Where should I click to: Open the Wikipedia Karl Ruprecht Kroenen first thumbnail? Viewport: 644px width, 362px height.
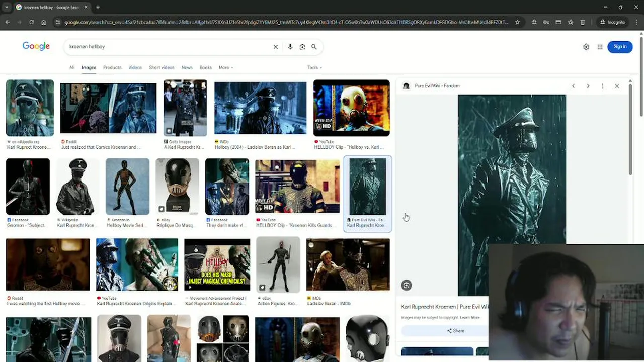click(30, 108)
